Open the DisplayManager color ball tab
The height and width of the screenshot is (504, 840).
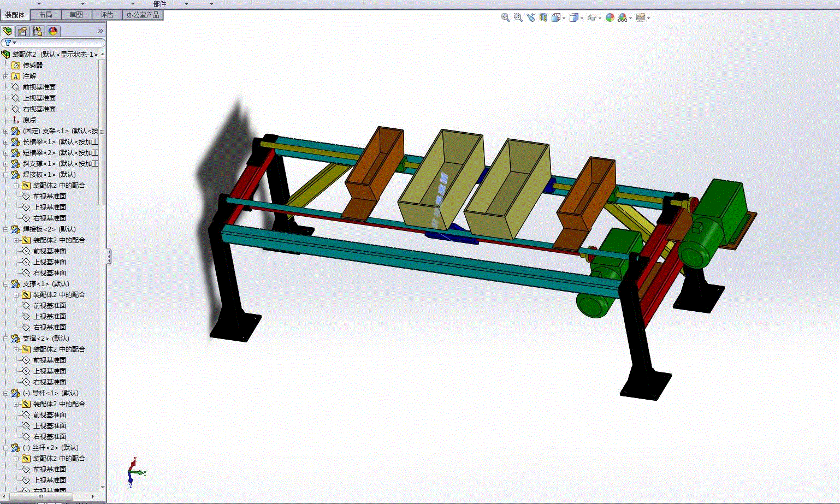53,31
